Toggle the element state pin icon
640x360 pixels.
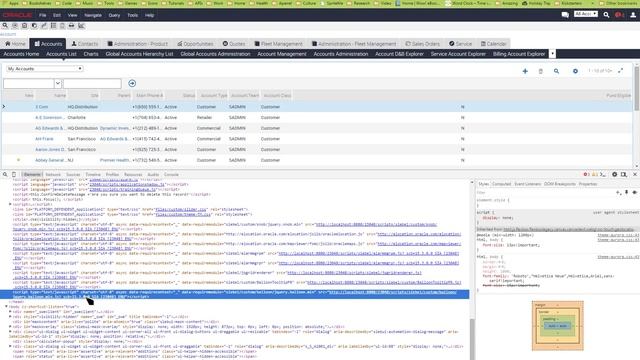click(x=627, y=192)
